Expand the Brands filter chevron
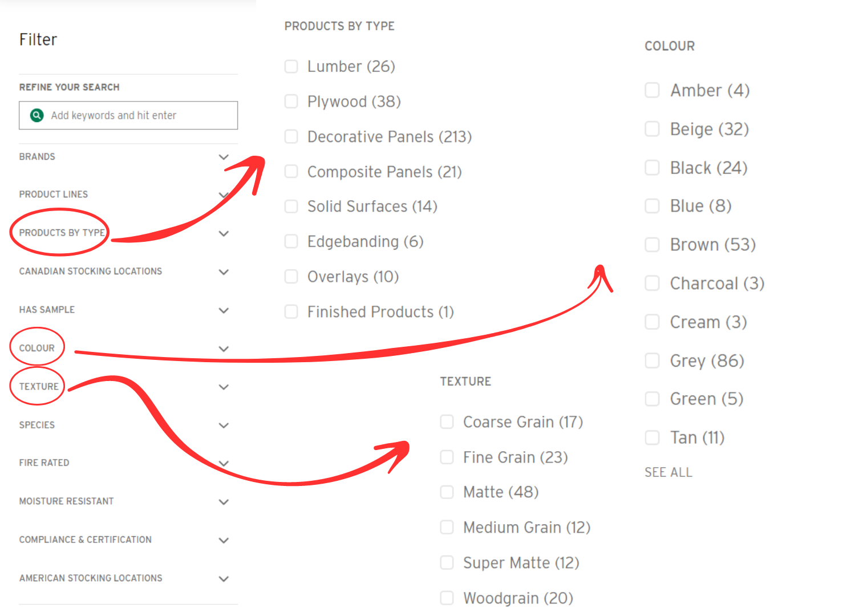Image resolution: width=867 pixels, height=616 pixels. coord(224,157)
